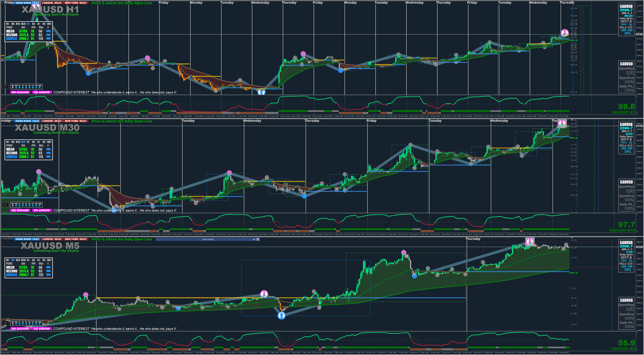644x355 pixels.
Task: Click H4 signal dot in M30 timeframe strip
Action: point(30,206)
